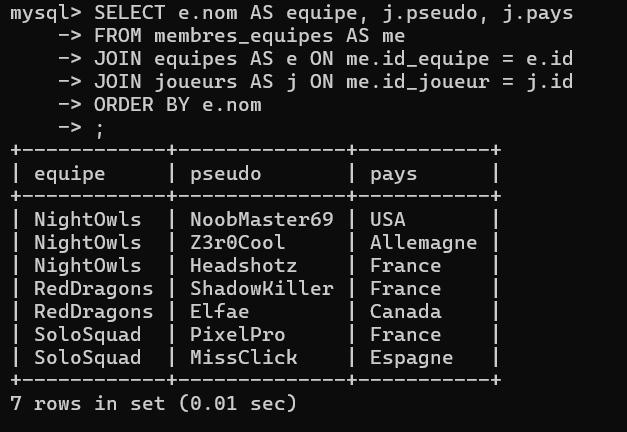This screenshot has width=627, height=432.
Task: Click the equipe column header
Action: click(70, 175)
